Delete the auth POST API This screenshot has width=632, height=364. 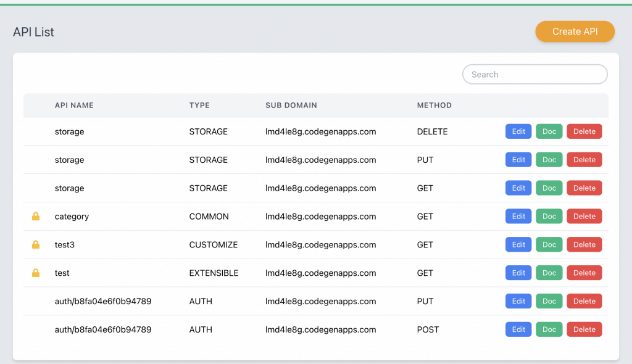pos(584,329)
